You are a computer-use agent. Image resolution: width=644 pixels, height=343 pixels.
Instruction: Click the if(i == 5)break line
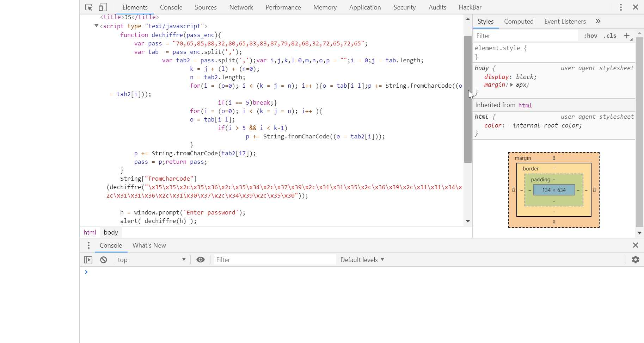tap(247, 103)
